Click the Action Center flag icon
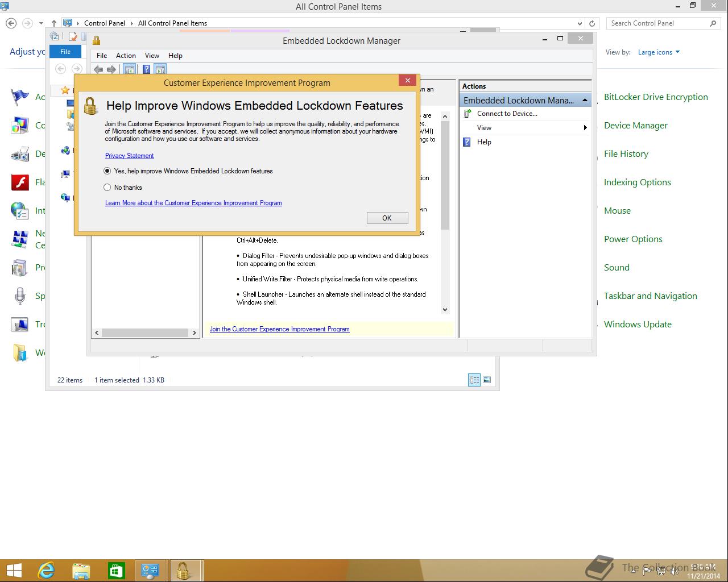The width and height of the screenshot is (728, 582). [20, 97]
